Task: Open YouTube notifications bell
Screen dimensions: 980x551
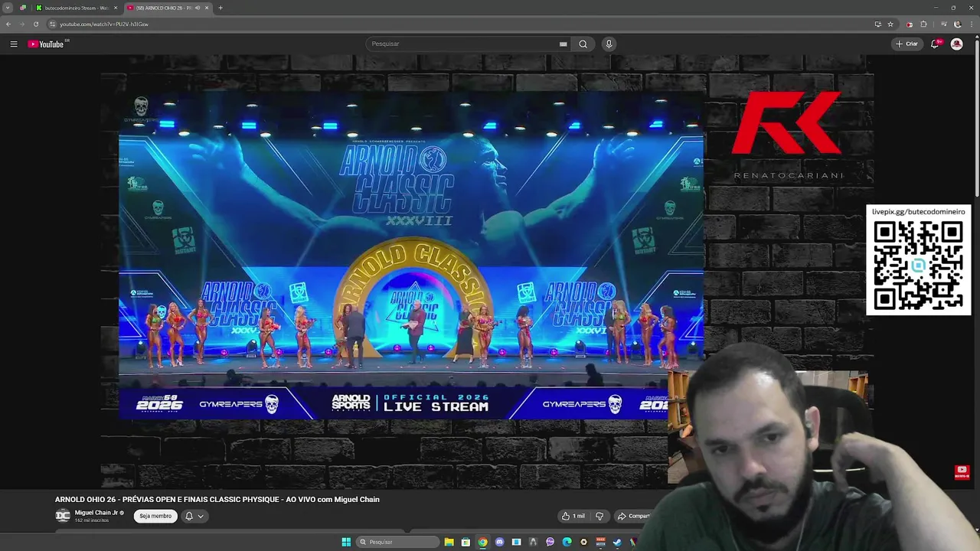Action: pos(935,44)
